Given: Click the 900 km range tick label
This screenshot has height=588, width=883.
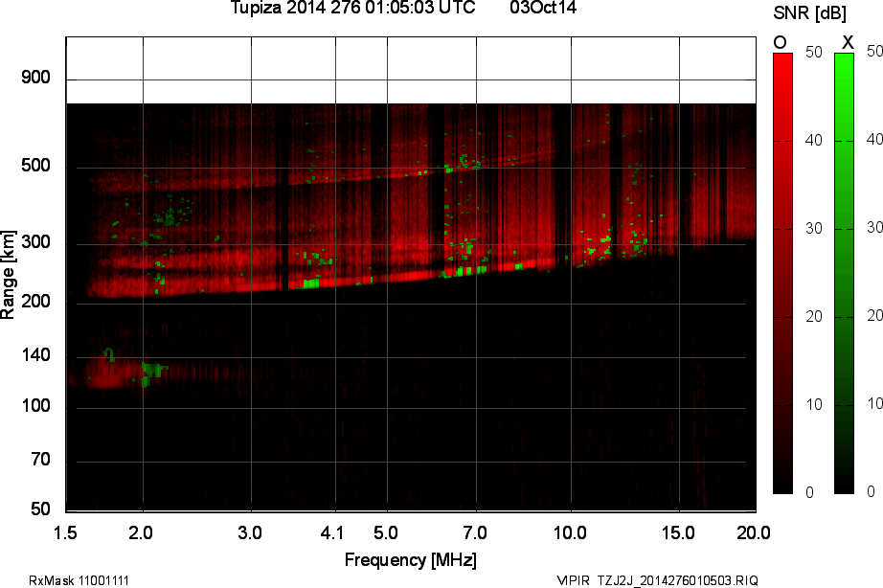Looking at the screenshot, I should 35,78.
